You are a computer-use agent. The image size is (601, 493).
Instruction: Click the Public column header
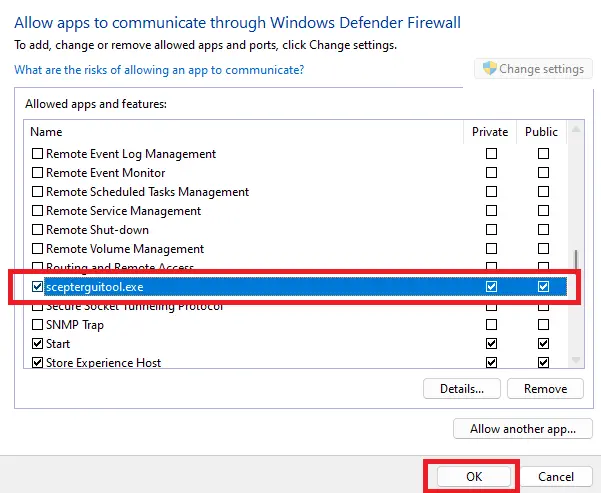tap(541, 132)
